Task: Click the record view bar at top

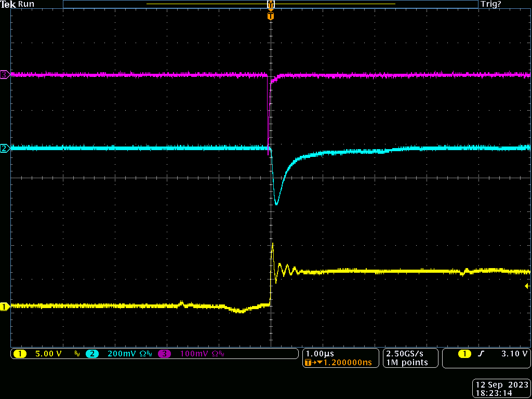Action: click(x=270, y=4)
